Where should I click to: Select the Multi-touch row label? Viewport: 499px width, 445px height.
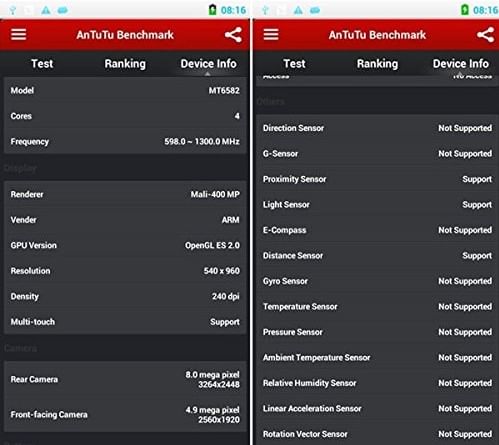point(33,322)
